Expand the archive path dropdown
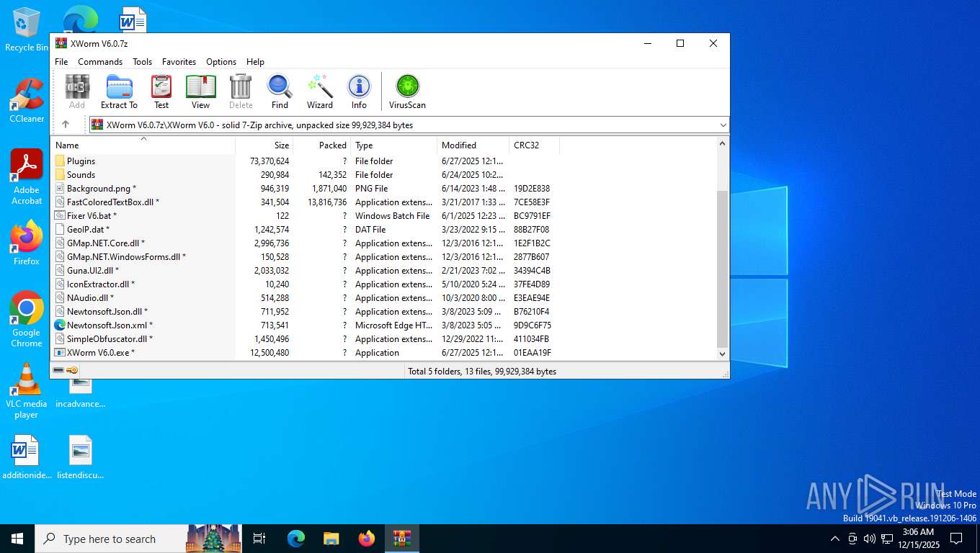The height and width of the screenshot is (553, 980). (723, 125)
